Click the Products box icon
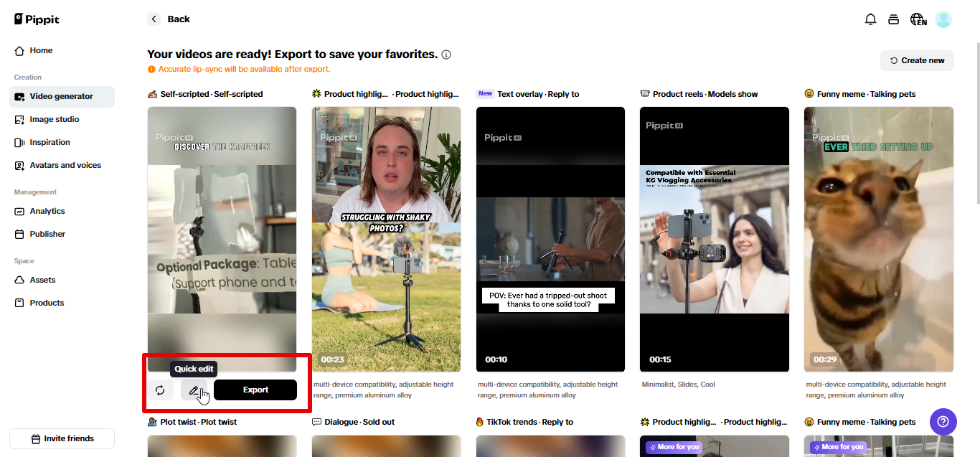 (x=19, y=303)
